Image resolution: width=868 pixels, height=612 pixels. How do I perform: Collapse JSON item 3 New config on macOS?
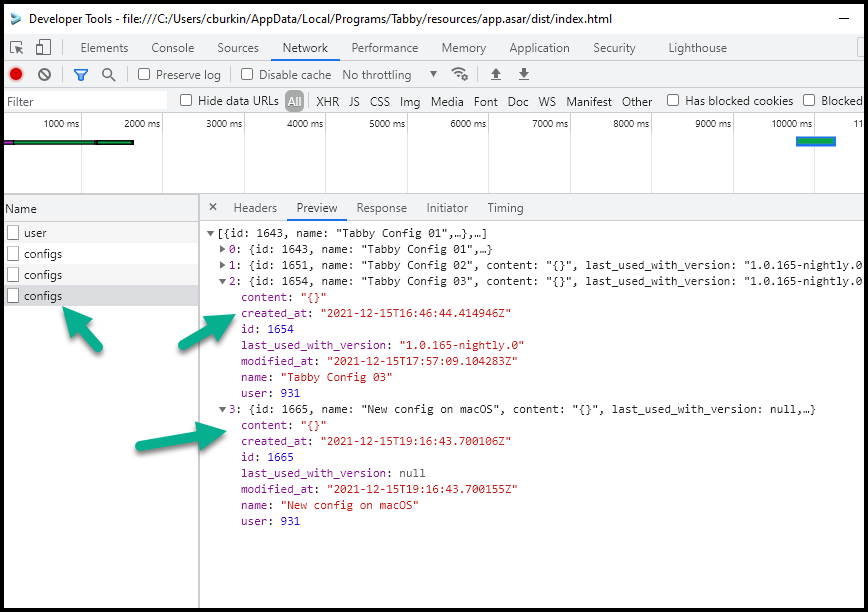point(222,409)
